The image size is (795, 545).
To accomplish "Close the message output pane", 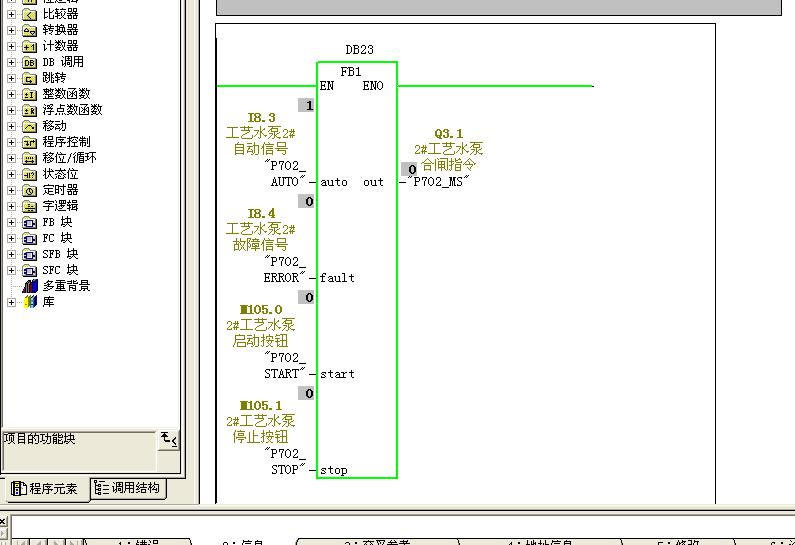I will click(x=3, y=521).
